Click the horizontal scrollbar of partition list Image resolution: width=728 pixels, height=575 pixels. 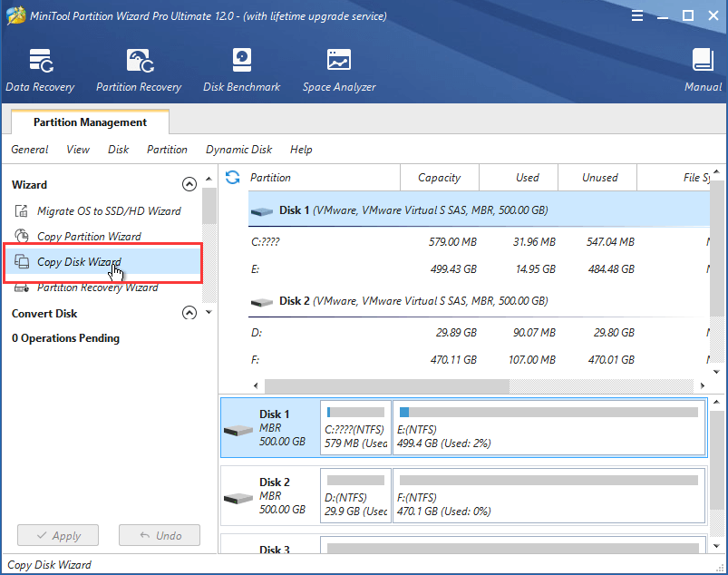click(x=387, y=385)
